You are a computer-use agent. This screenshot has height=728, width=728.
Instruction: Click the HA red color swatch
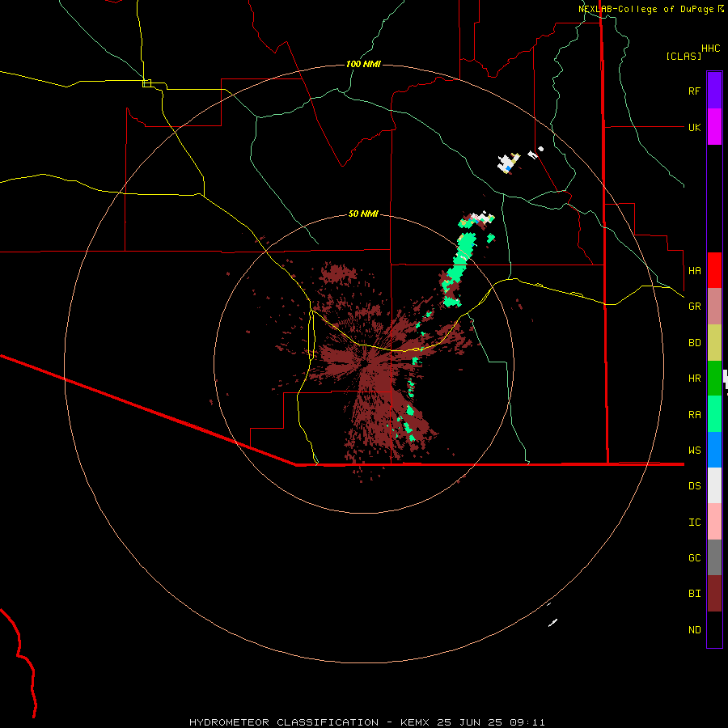point(714,270)
